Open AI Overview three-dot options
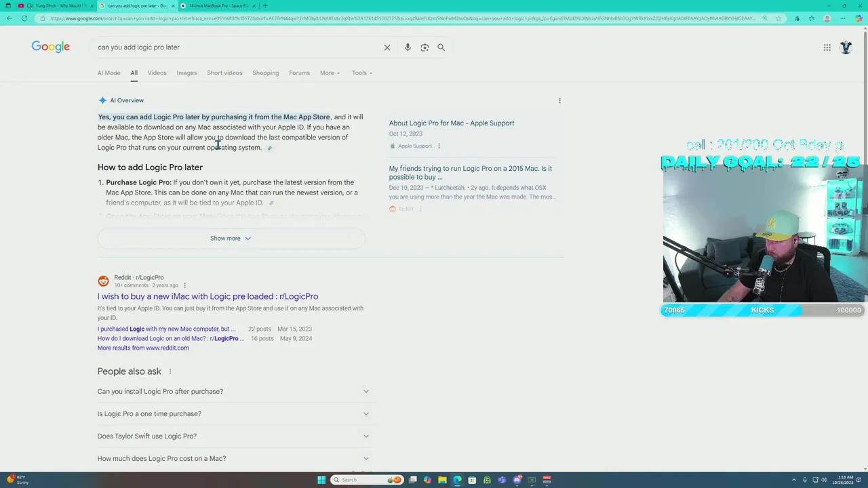 point(559,101)
